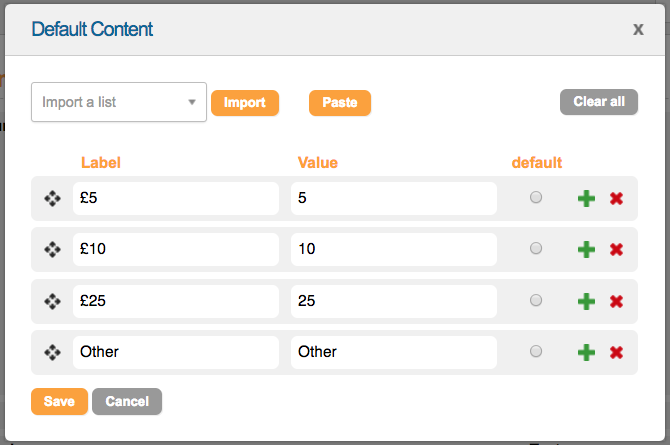670x445 pixels.
Task: Click the Paste button
Action: pos(340,103)
